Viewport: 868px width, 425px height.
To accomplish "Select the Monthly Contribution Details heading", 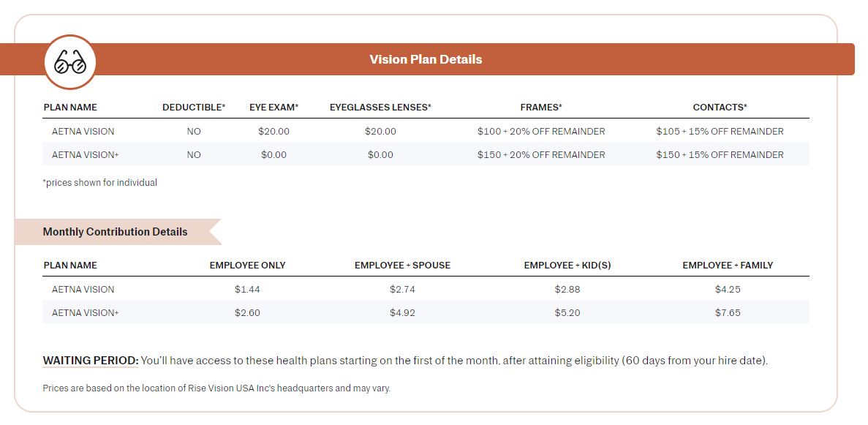I will (115, 232).
